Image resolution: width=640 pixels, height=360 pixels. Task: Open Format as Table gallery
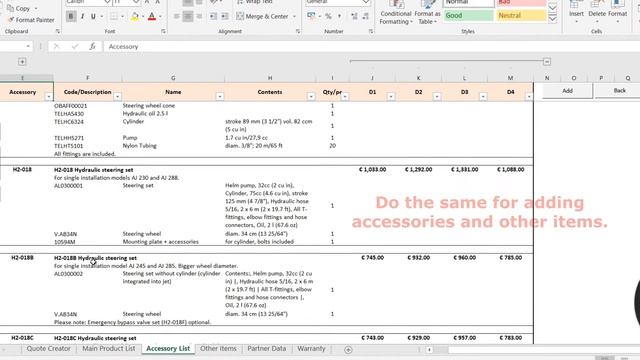427,12
